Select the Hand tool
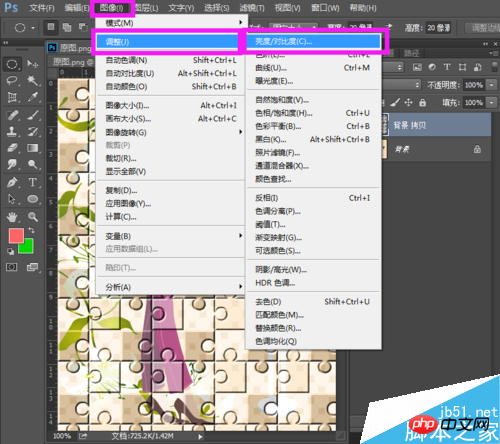The height and width of the screenshot is (444, 500). pyautogui.click(x=12, y=217)
